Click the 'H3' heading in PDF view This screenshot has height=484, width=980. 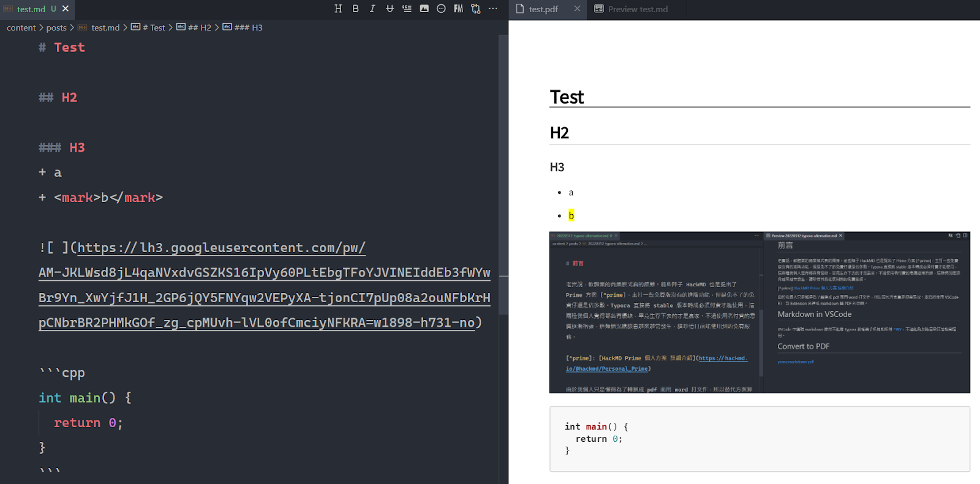coord(557,167)
